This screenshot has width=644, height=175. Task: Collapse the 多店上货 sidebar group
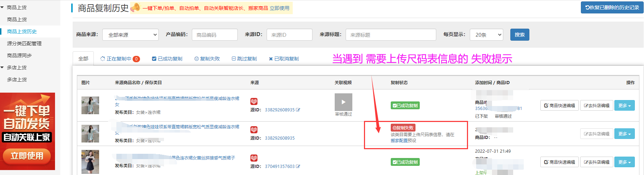click(x=2, y=68)
